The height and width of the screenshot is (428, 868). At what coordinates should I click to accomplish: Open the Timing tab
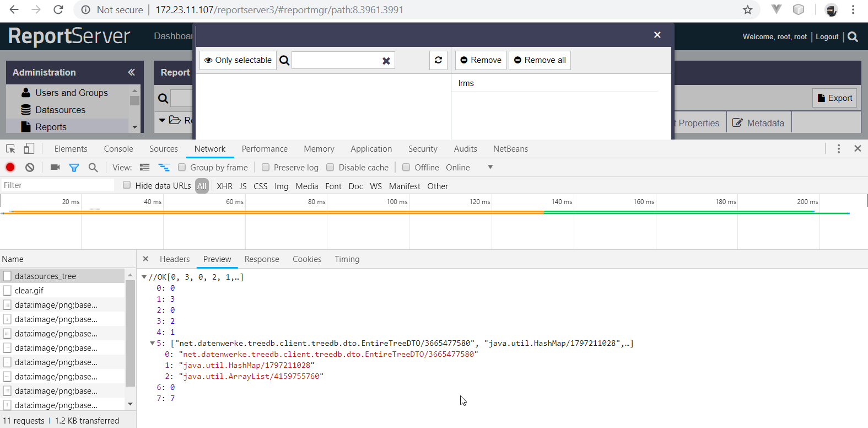[x=347, y=259]
